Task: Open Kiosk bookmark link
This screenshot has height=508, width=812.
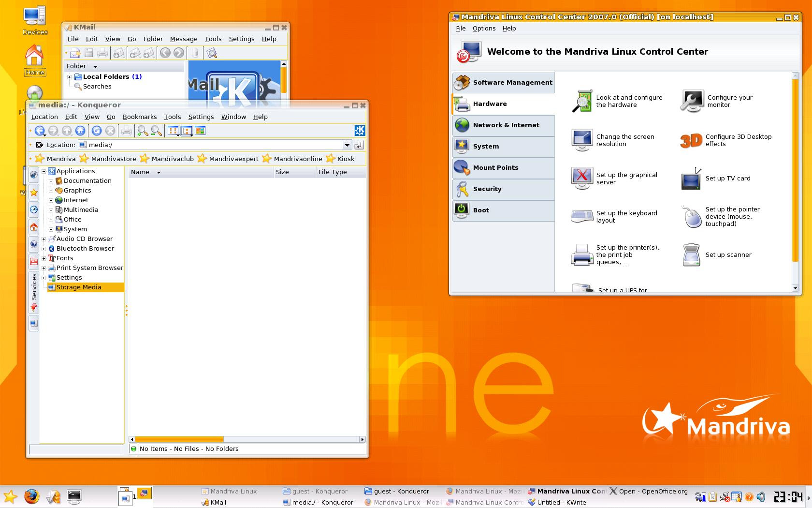Action: coord(341,159)
